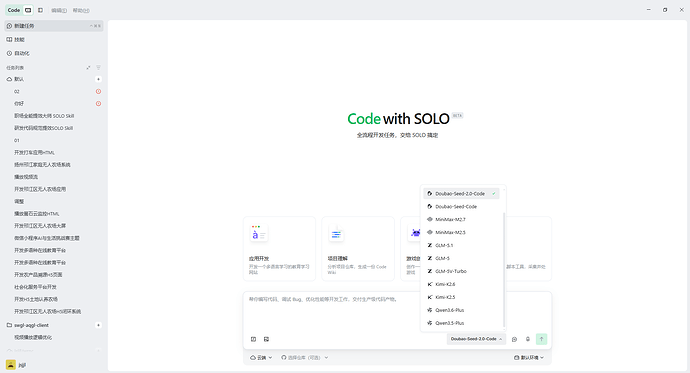Image resolution: width=690 pixels, height=373 pixels.
Task: Select the 应用开发 template card
Action: point(279,249)
